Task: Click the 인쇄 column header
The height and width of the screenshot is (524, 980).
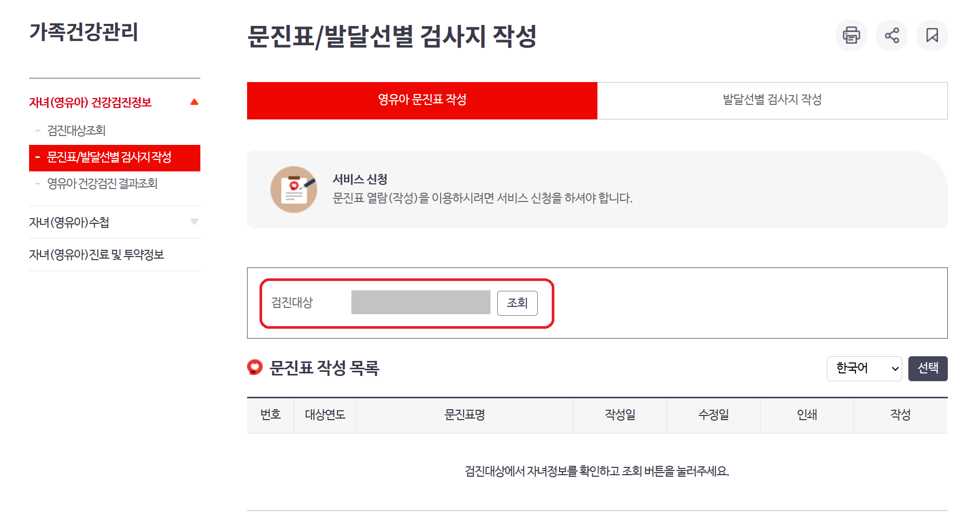Action: pos(806,415)
